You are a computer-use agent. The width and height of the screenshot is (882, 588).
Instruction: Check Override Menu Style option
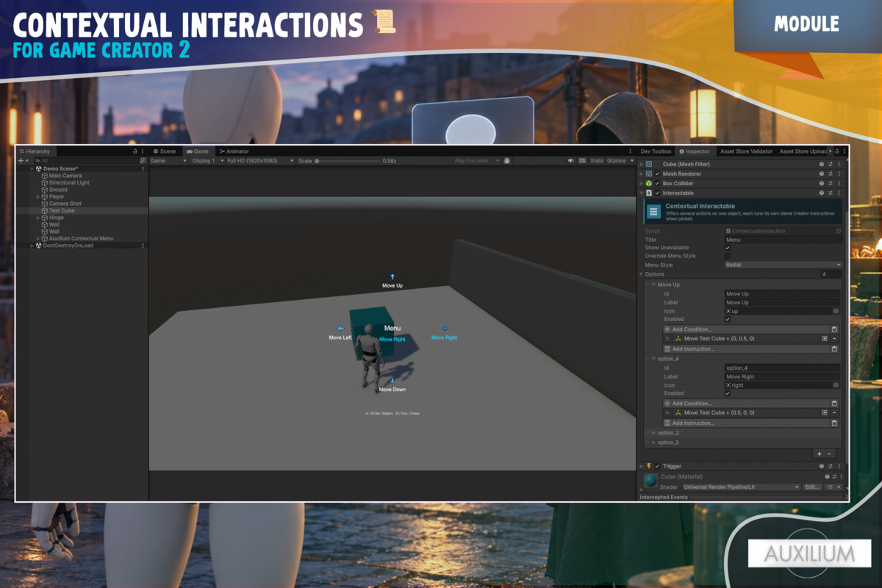[728, 256]
